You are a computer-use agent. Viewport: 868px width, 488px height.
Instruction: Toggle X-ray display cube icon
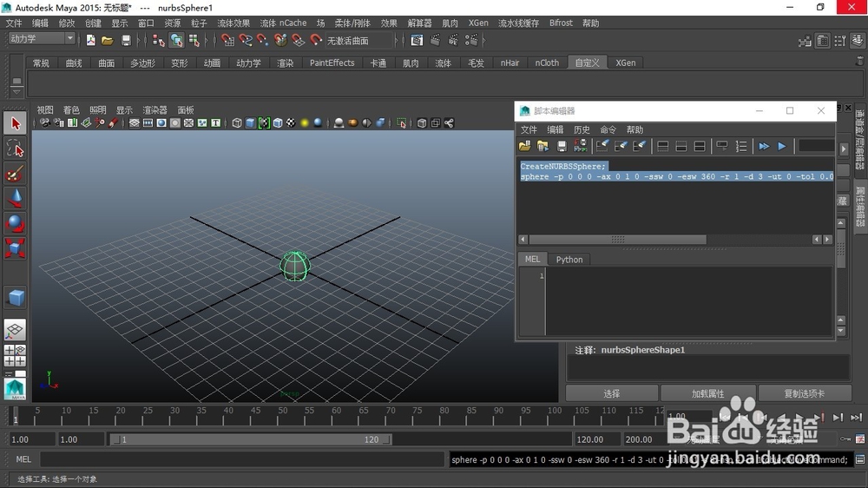point(422,123)
